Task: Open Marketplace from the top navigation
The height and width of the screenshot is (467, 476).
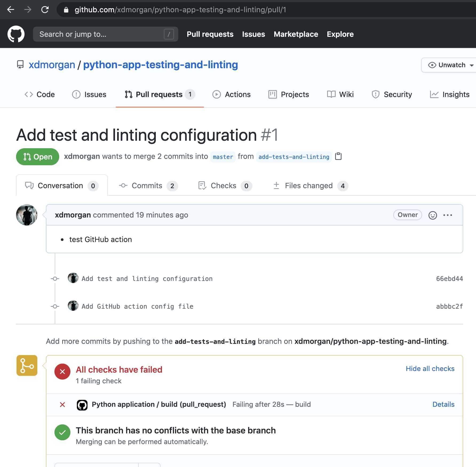Action: (296, 34)
